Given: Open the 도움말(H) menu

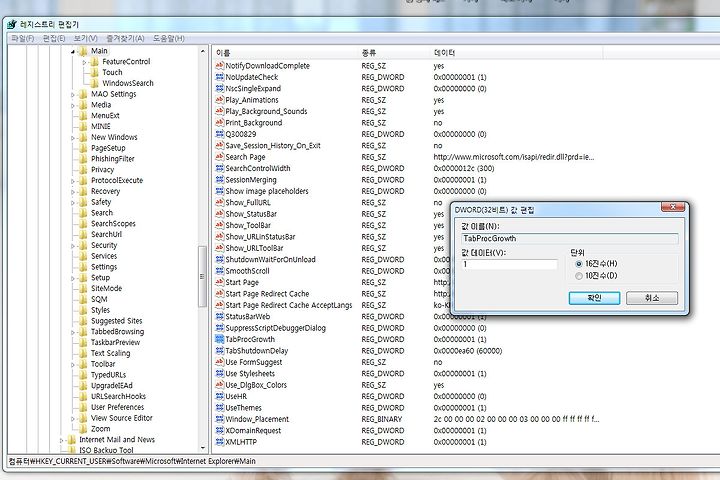Looking at the screenshot, I should (x=169, y=39).
